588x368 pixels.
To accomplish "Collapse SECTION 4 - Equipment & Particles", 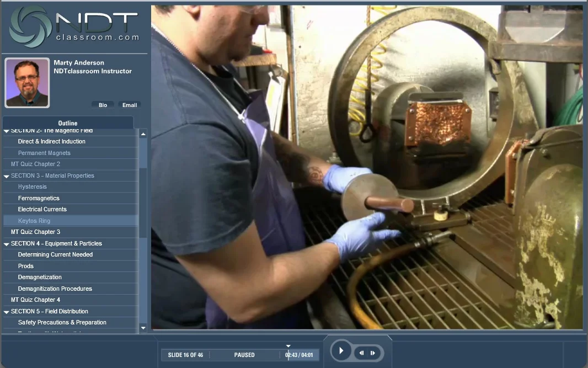I will pyautogui.click(x=7, y=244).
